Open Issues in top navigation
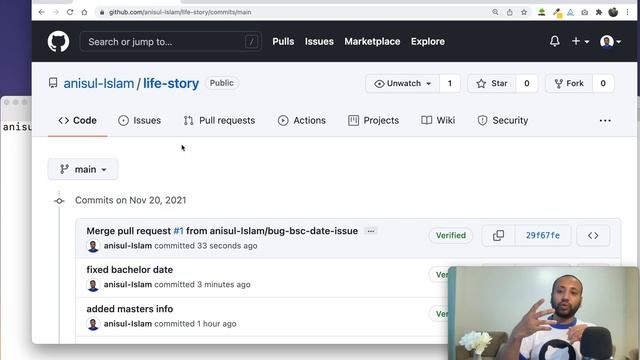This screenshot has height=360, width=640. (319, 42)
